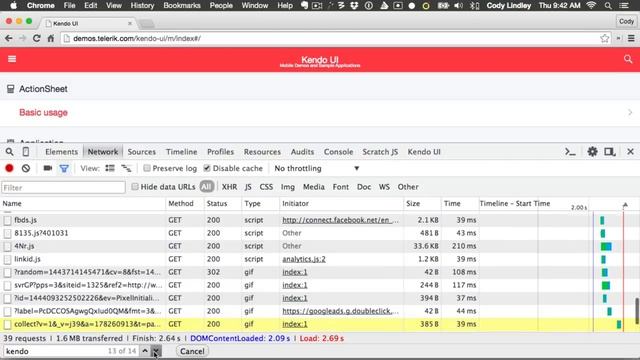Go to Chrome home page
640x360 pixels.
click(51, 38)
